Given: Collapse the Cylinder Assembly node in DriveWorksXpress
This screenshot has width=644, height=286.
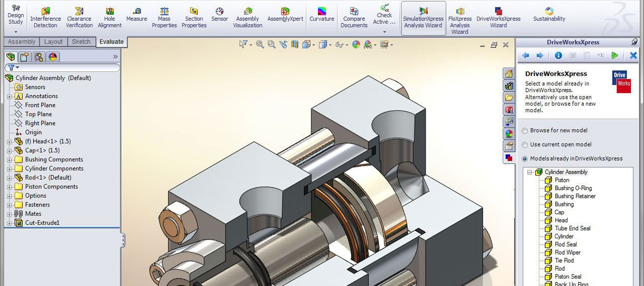Looking at the screenshot, I should pos(529,172).
